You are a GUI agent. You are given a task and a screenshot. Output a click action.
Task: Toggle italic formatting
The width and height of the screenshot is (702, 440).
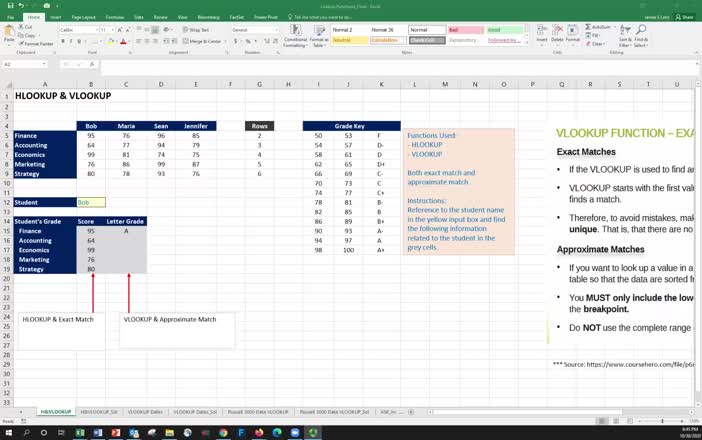pyautogui.click(x=71, y=42)
